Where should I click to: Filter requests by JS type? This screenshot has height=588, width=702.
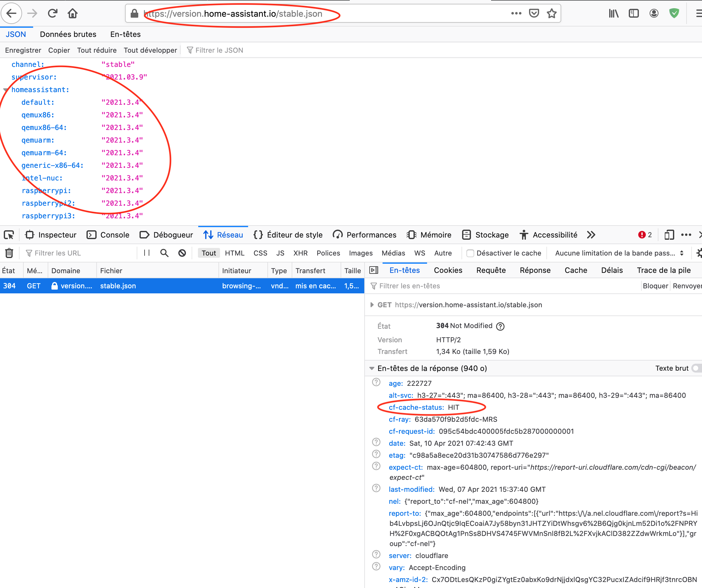coord(280,253)
